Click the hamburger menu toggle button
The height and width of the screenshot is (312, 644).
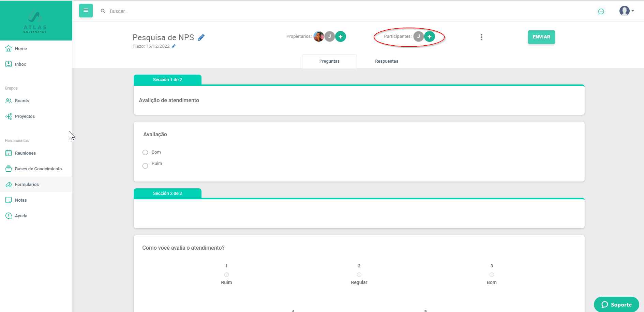(x=86, y=11)
